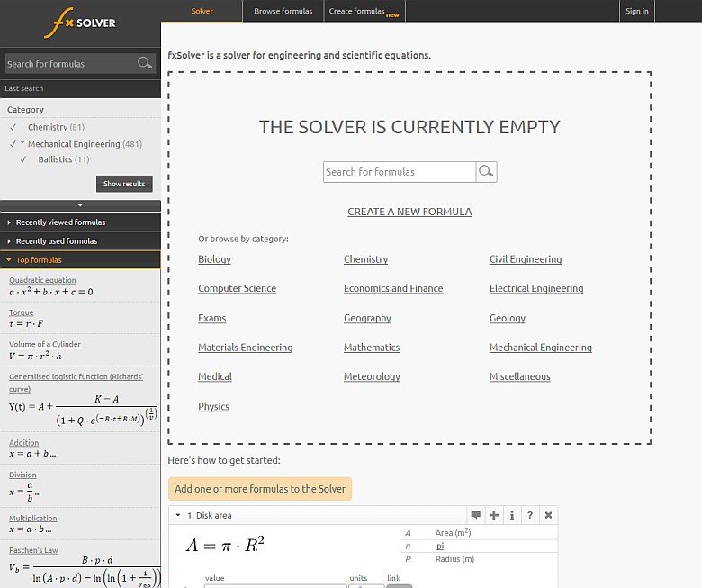The width and height of the screenshot is (702, 588).
Task: Click the main Search for formulas field
Action: click(399, 172)
